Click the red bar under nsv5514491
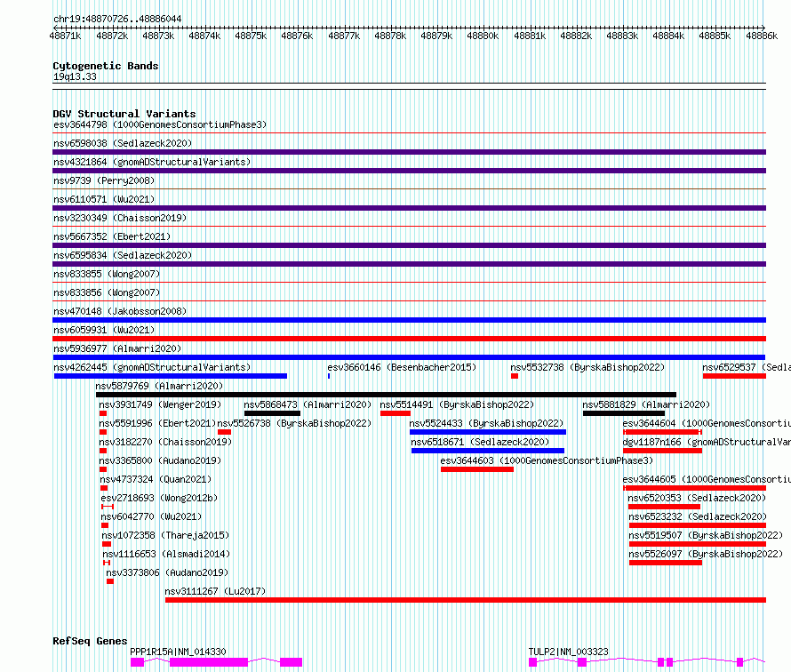 395,413
